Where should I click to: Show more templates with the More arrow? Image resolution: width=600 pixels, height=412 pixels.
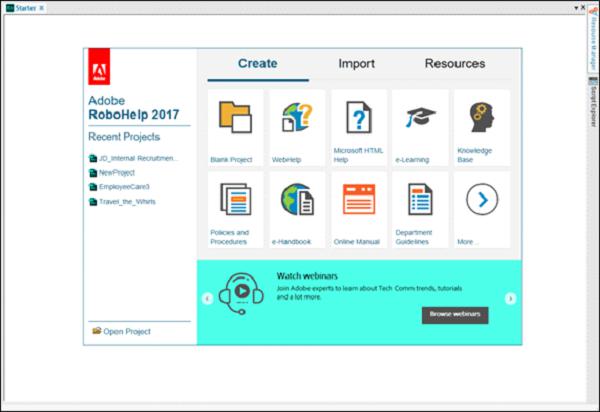click(482, 199)
